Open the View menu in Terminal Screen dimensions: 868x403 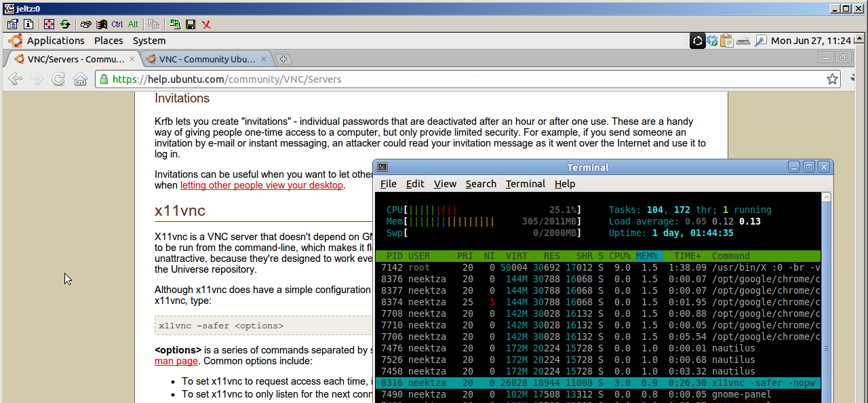pos(445,184)
